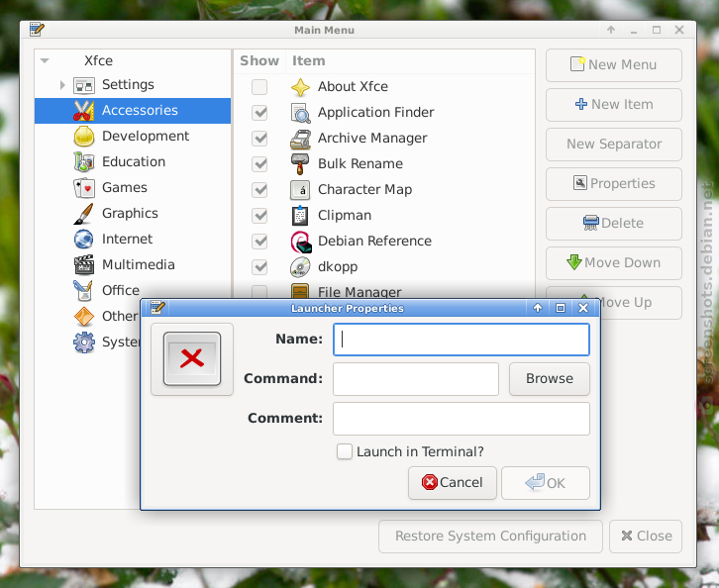
Task: Click the Debian Reference swirl icon
Action: 301,242
